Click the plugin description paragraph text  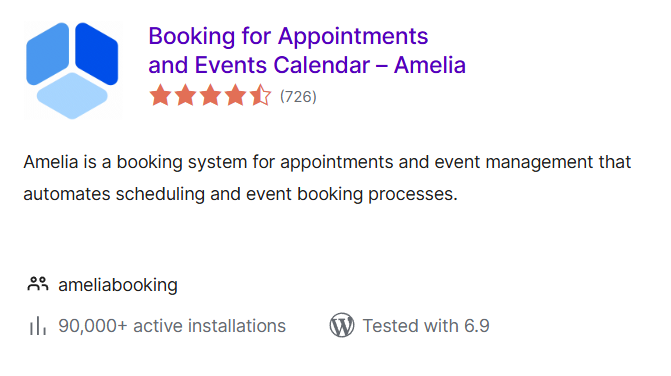point(327,178)
